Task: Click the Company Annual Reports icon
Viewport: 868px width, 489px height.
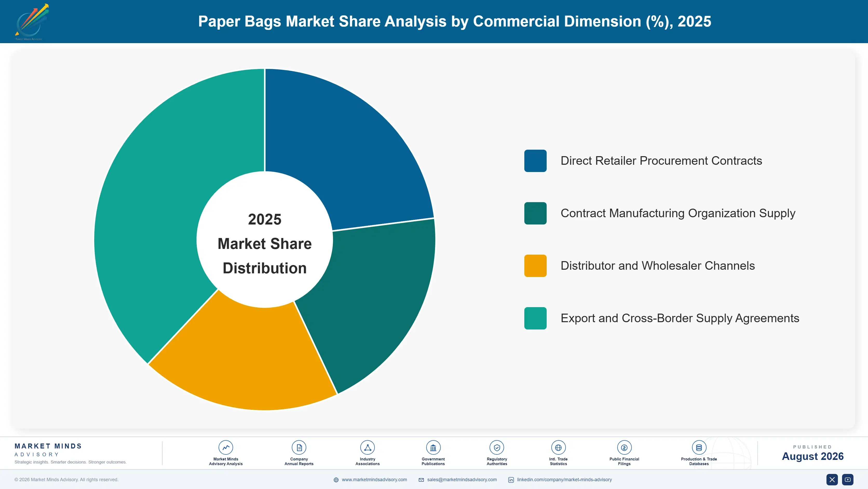Action: tap(299, 447)
